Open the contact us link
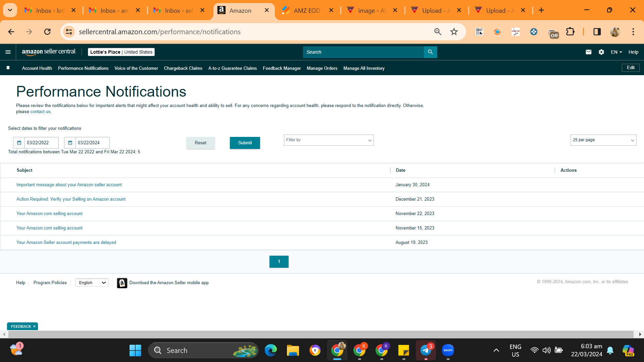This screenshot has width=644, height=362. pyautogui.click(x=40, y=112)
